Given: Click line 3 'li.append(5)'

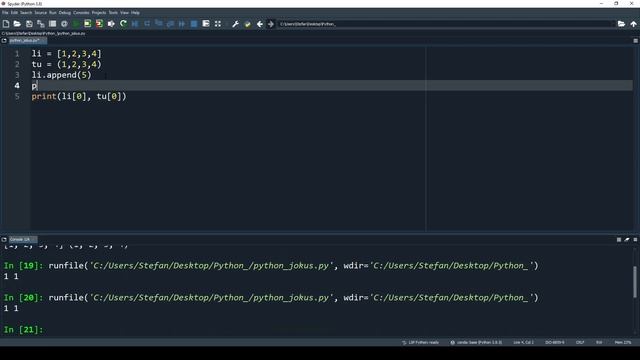Looking at the screenshot, I should 62,75.
